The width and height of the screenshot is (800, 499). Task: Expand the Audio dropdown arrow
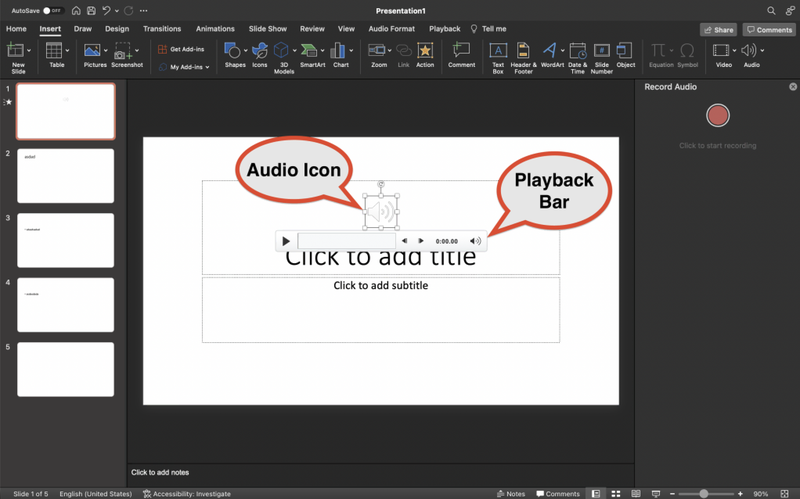coord(762,51)
